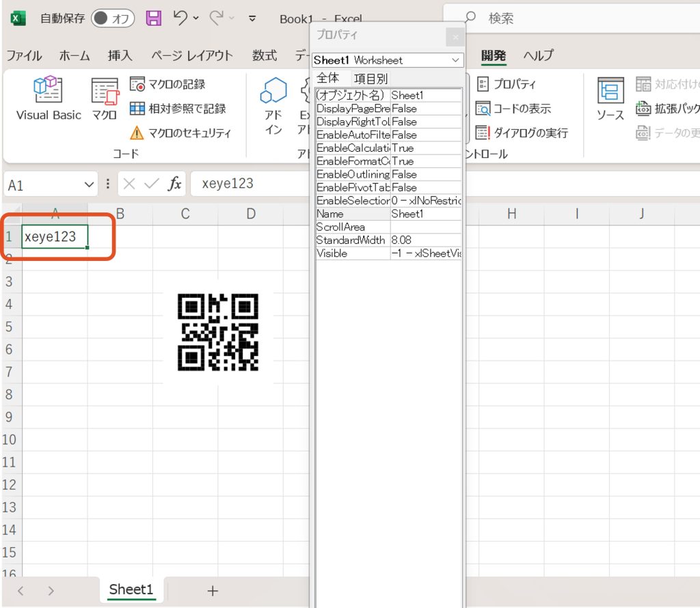Select the 開発 developer tab
Image resolution: width=700 pixels, height=608 pixels.
coord(494,56)
